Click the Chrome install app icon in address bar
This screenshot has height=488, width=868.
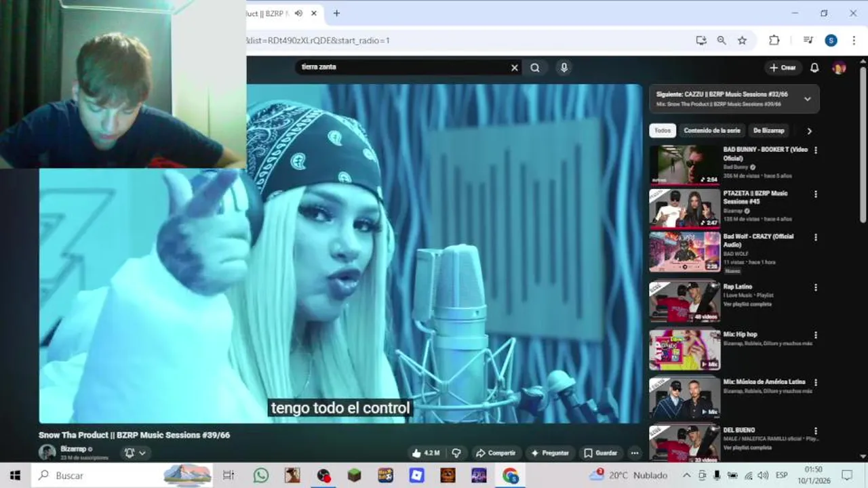pos(701,41)
